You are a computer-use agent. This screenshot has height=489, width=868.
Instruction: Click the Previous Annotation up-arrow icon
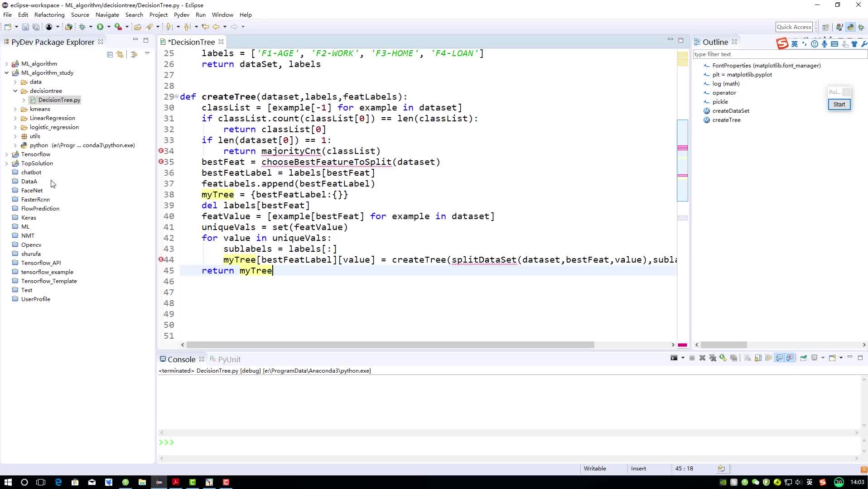(187, 27)
